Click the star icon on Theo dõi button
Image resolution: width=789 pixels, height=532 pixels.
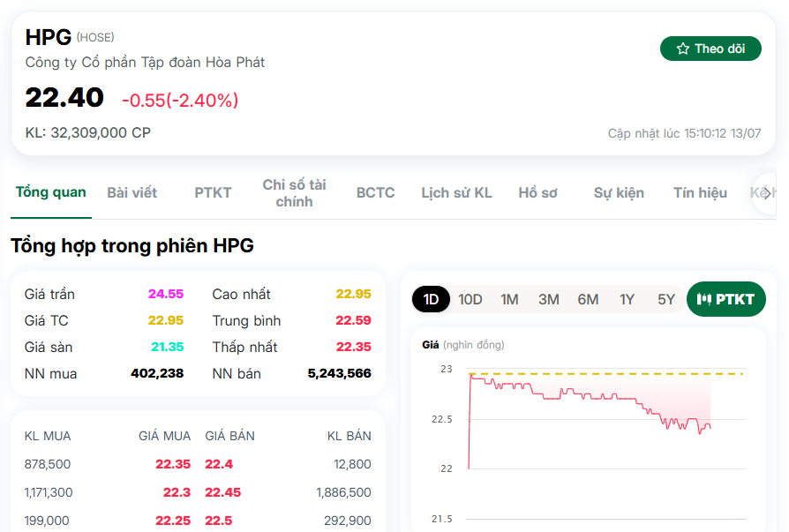click(x=683, y=49)
